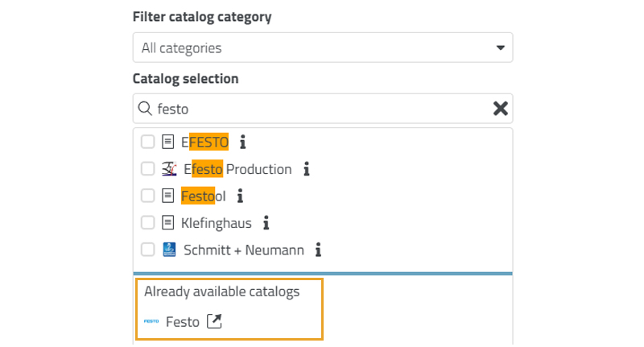Viewport: 644px width, 347px height.
Task: Open Schmitt + Neumann info icon
Action: (318, 250)
